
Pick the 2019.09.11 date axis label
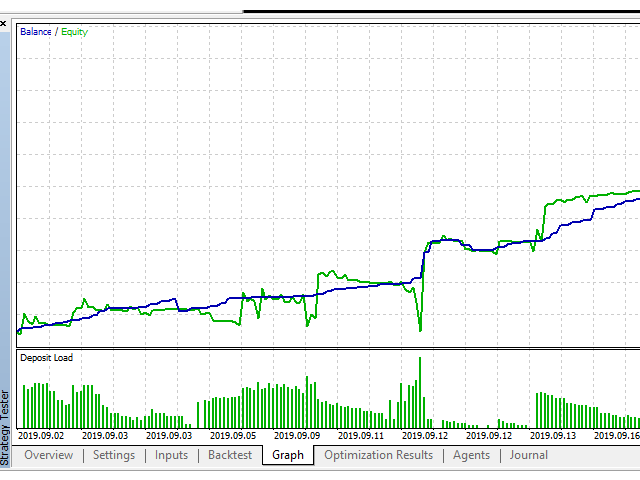click(361, 435)
